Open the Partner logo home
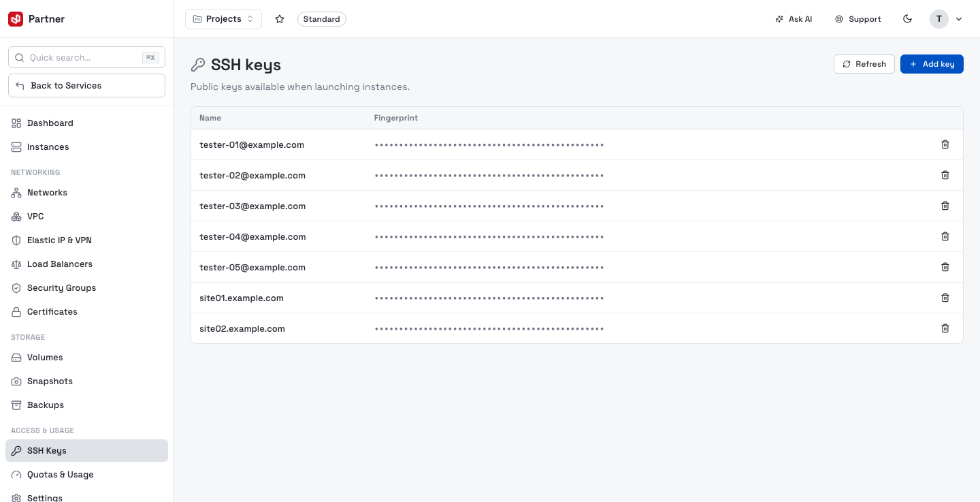The width and height of the screenshot is (980, 502). [x=37, y=19]
